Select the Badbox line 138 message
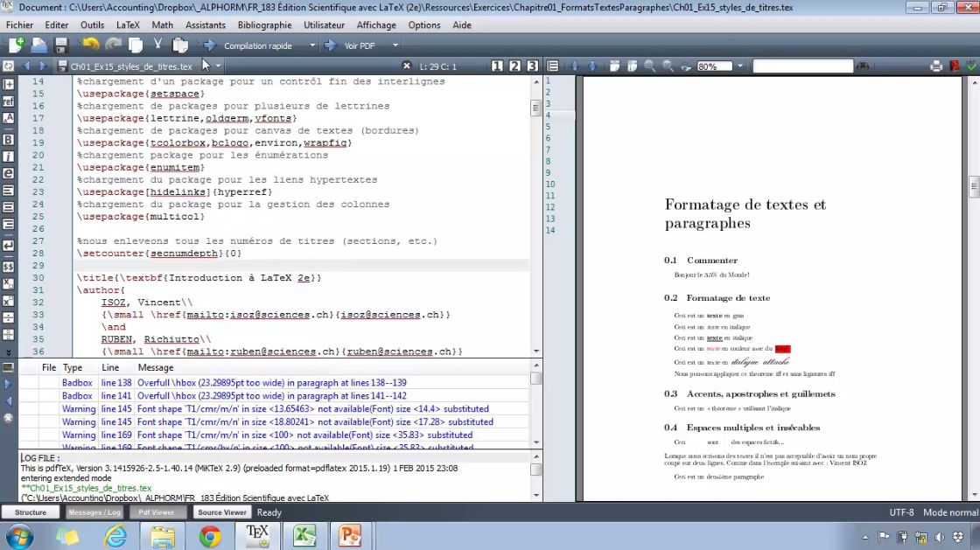 tap(275, 383)
